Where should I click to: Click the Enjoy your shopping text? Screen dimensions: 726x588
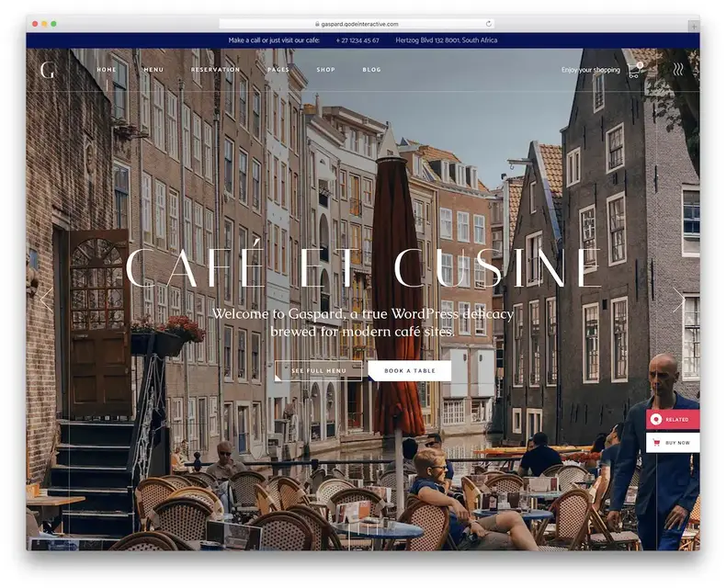pyautogui.click(x=590, y=70)
